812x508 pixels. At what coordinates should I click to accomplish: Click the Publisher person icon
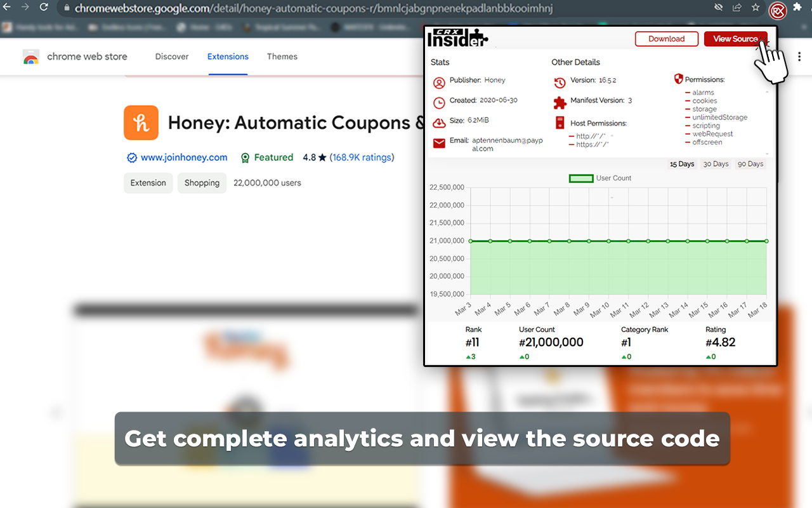tap(439, 83)
